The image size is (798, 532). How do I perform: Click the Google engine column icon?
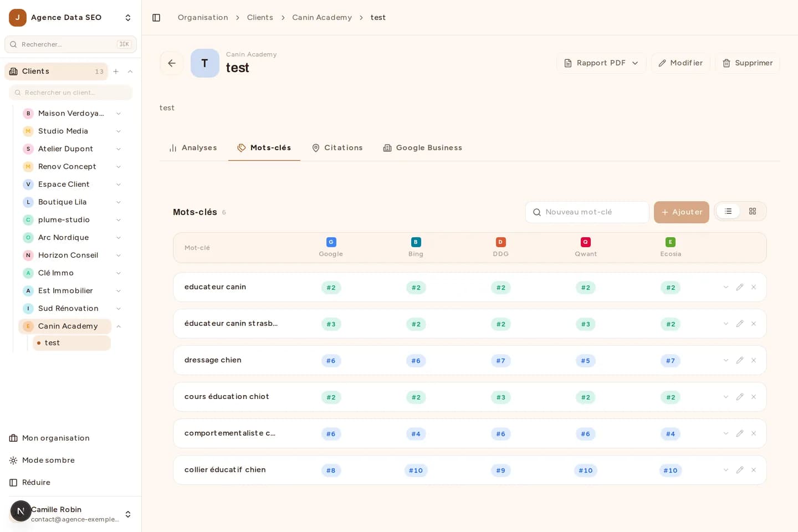click(x=331, y=242)
